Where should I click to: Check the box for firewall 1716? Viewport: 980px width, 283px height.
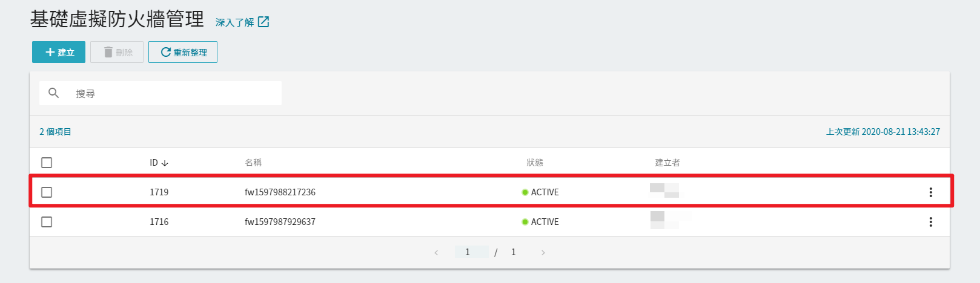click(47, 222)
